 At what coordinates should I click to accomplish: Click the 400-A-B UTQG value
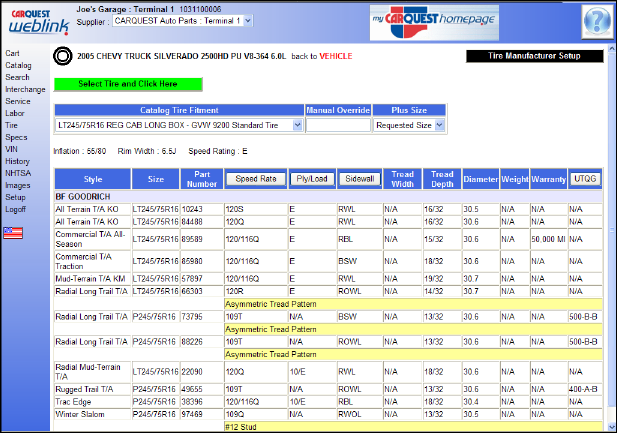583,389
